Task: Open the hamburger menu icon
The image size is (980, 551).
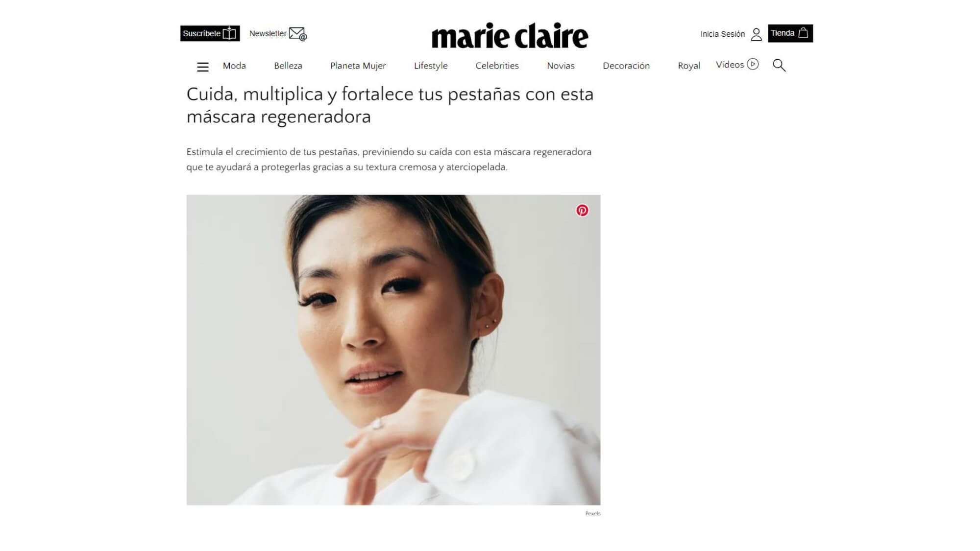Action: pyautogui.click(x=202, y=67)
